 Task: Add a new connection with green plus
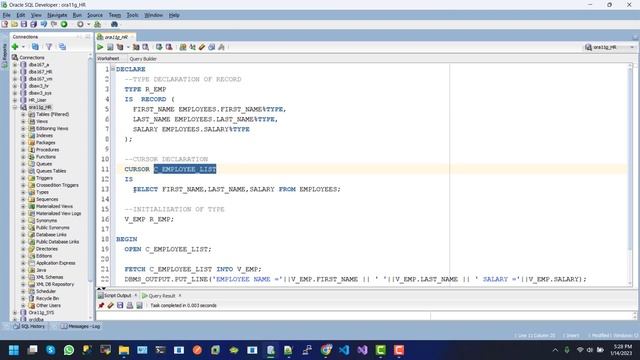point(15,47)
